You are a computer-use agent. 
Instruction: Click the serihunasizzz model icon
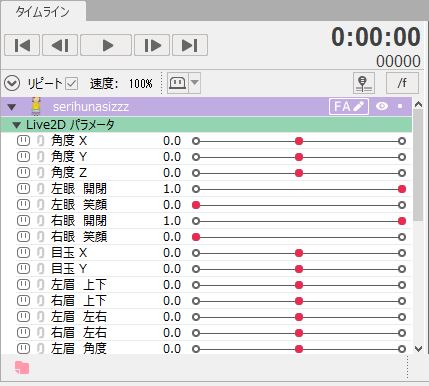pos(36,106)
